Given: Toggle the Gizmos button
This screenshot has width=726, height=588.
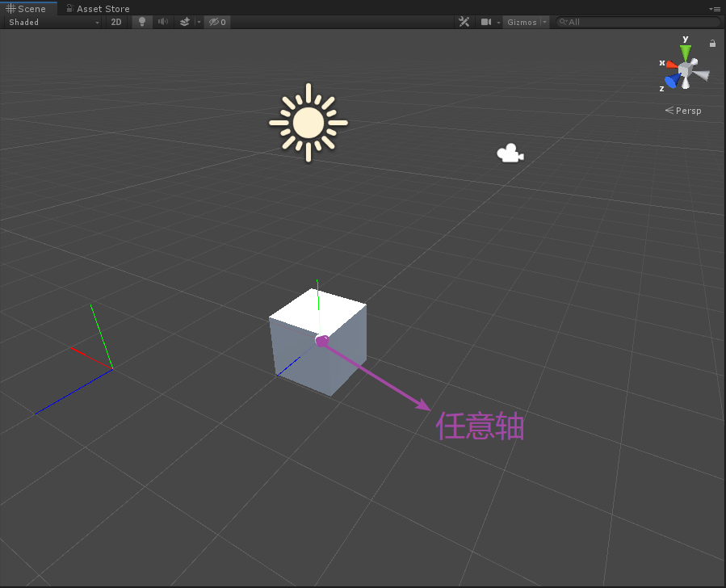Looking at the screenshot, I should (522, 23).
